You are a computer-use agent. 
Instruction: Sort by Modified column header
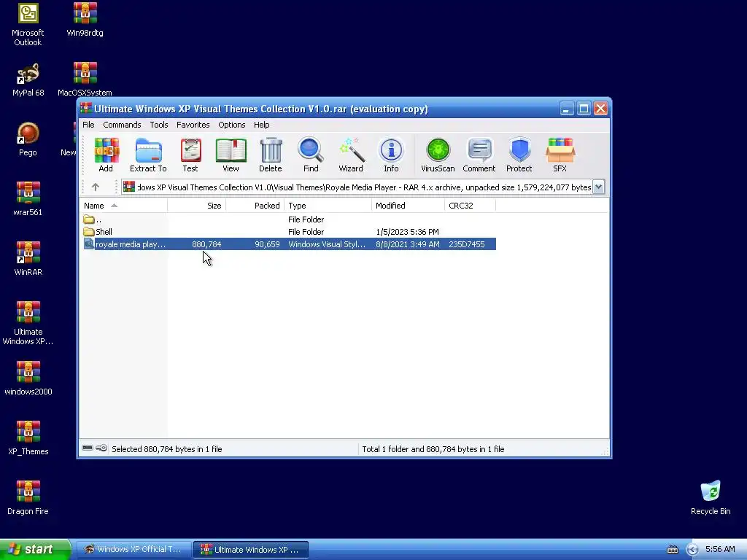coord(409,206)
